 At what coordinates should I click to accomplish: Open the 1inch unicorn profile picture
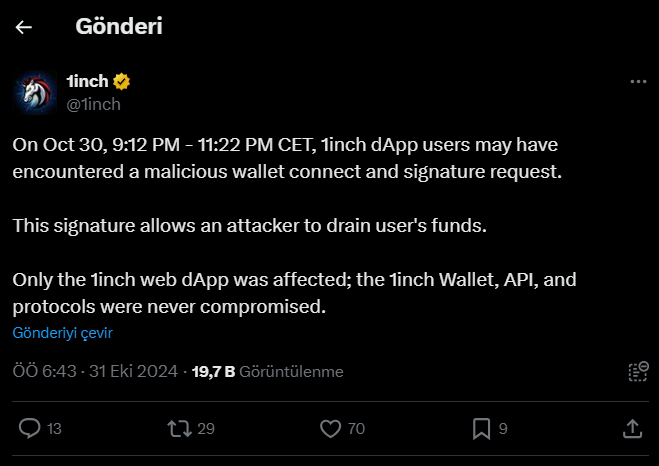(34, 92)
